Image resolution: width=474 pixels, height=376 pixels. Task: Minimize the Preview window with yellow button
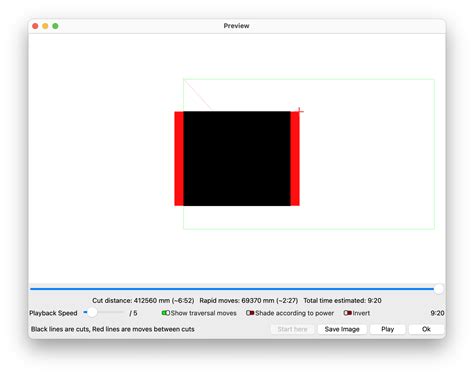[x=45, y=26]
